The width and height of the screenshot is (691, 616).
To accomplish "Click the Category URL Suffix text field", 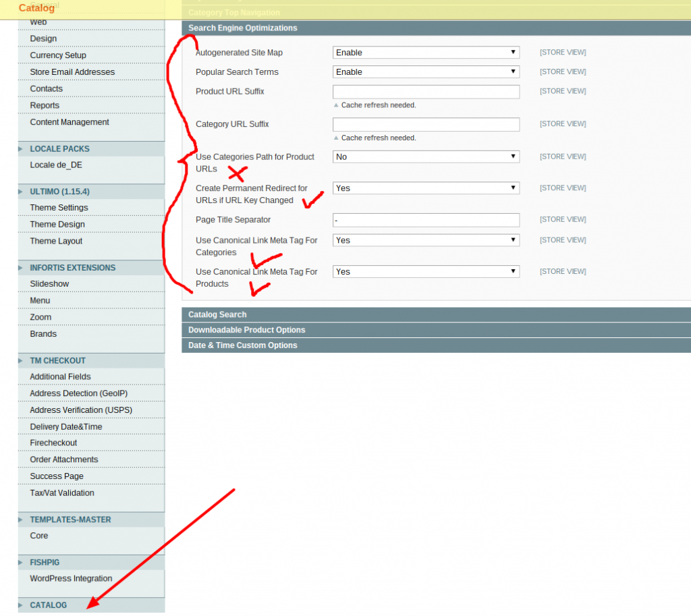I will (426, 124).
